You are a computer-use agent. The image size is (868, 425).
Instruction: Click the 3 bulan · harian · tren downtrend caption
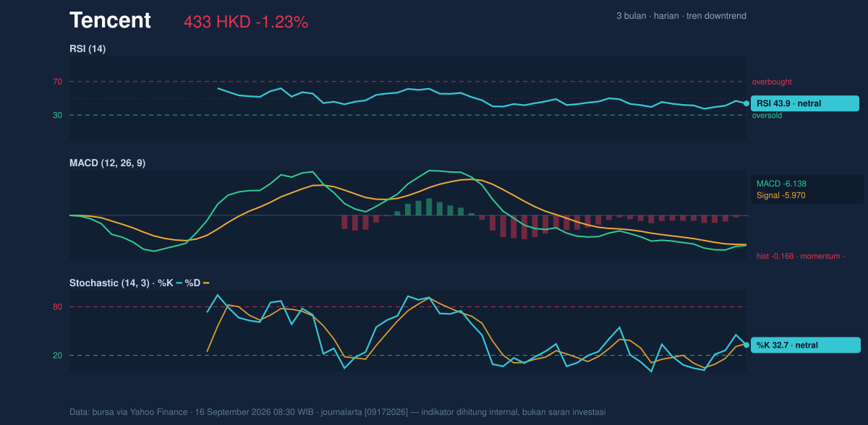click(681, 16)
